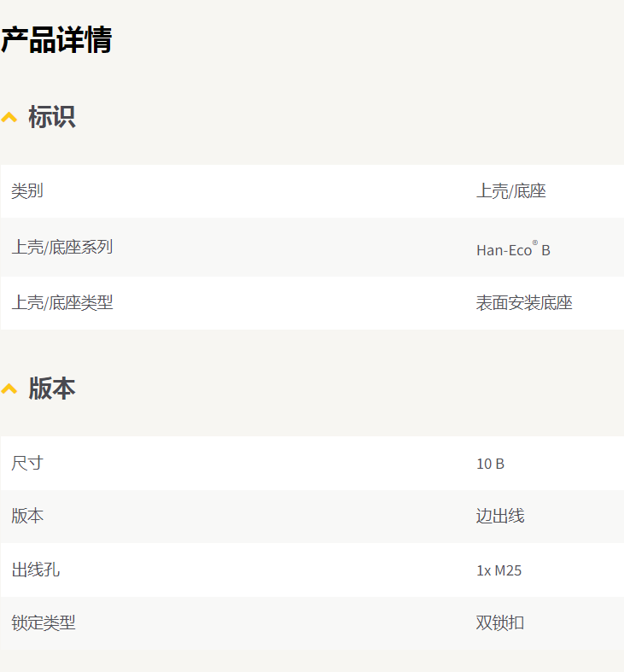
Task: Collapse the 标识 section chevron
Action: click(9, 117)
